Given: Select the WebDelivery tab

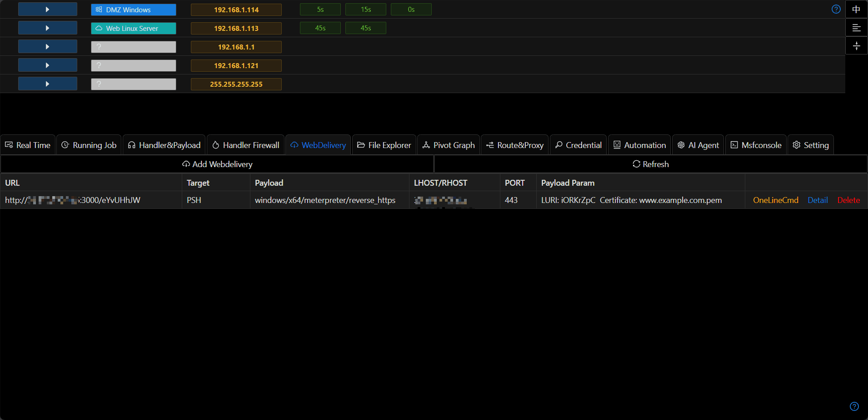Looking at the screenshot, I should coord(318,145).
